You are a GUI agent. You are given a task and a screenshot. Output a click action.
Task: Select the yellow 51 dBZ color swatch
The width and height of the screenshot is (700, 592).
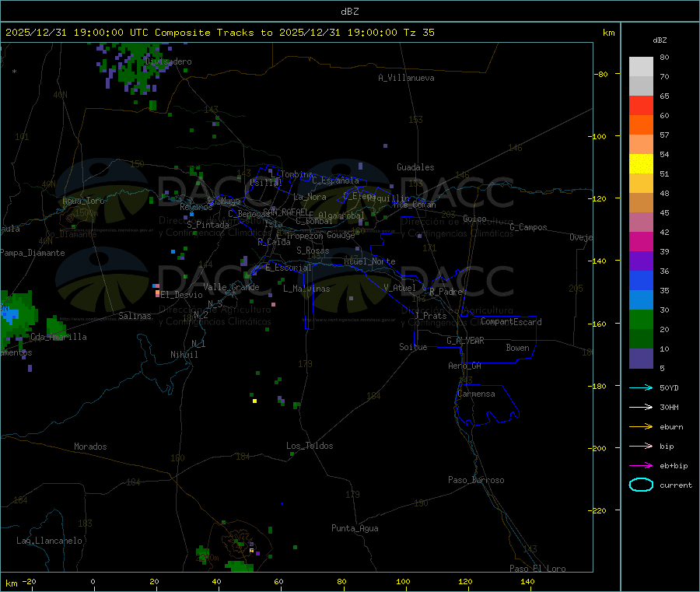pos(641,164)
